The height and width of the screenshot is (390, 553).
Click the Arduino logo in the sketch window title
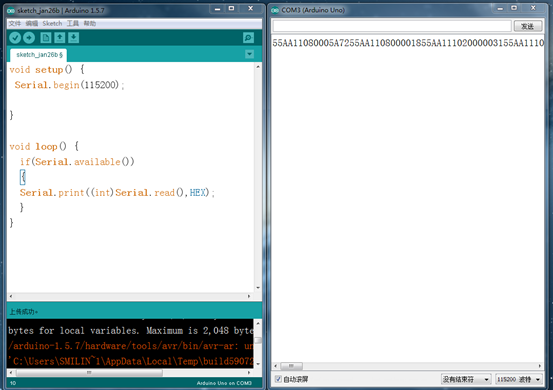(x=11, y=11)
